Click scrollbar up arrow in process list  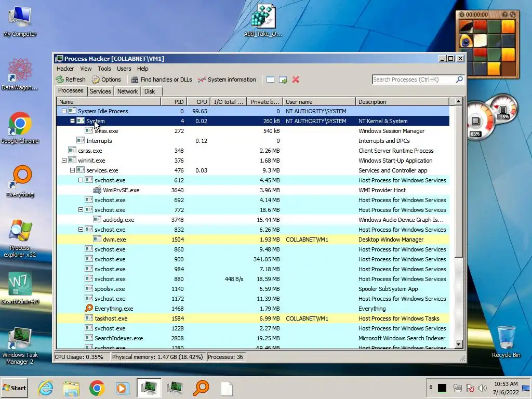pyautogui.click(x=458, y=101)
